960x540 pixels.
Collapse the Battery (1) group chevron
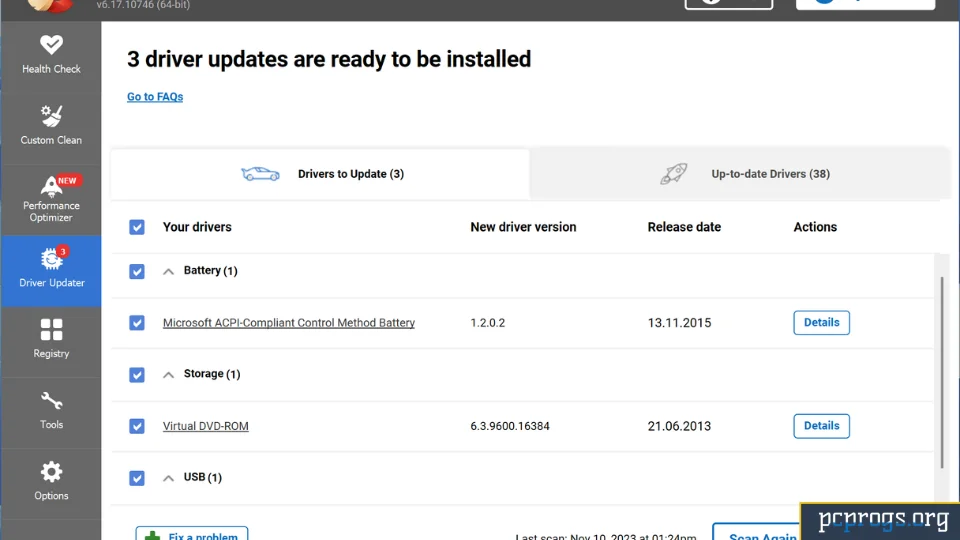168,271
